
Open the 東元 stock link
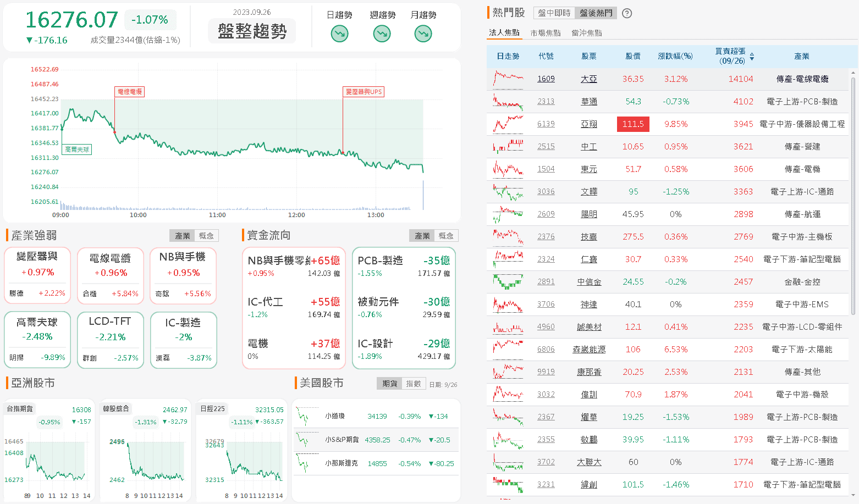589,169
